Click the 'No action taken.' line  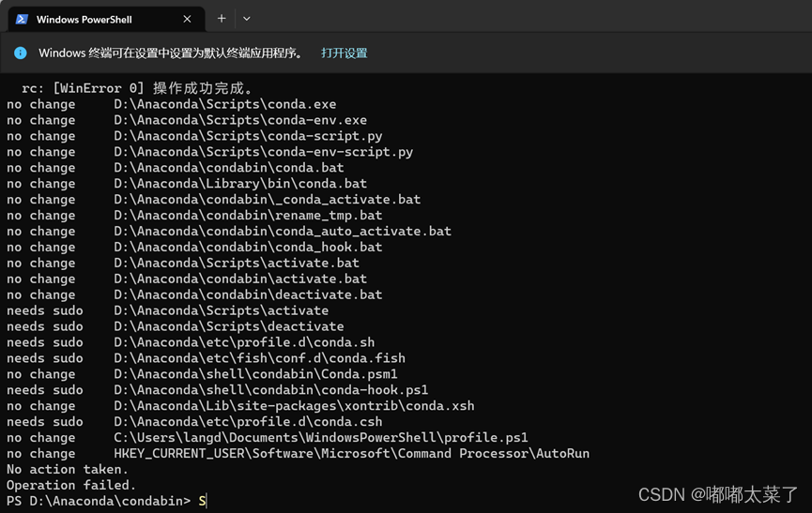68,469
